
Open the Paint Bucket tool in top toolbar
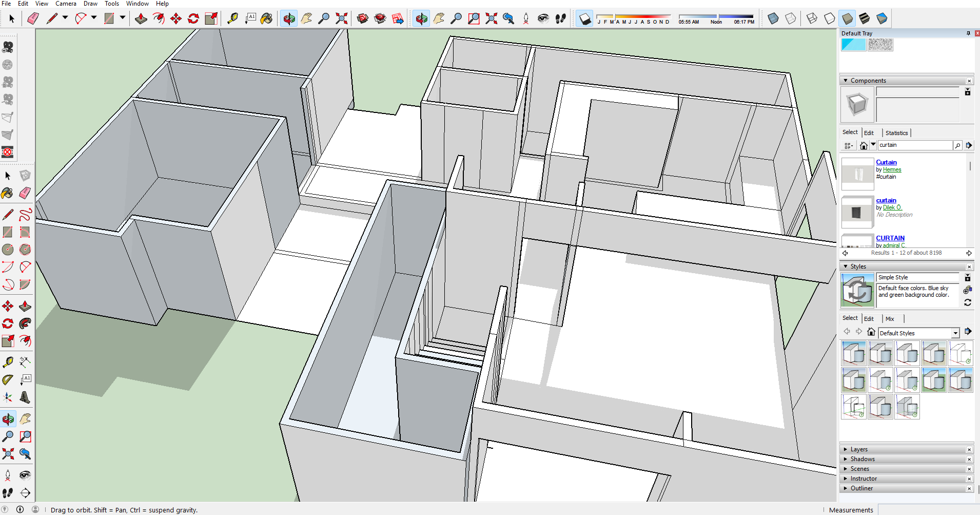(x=266, y=19)
